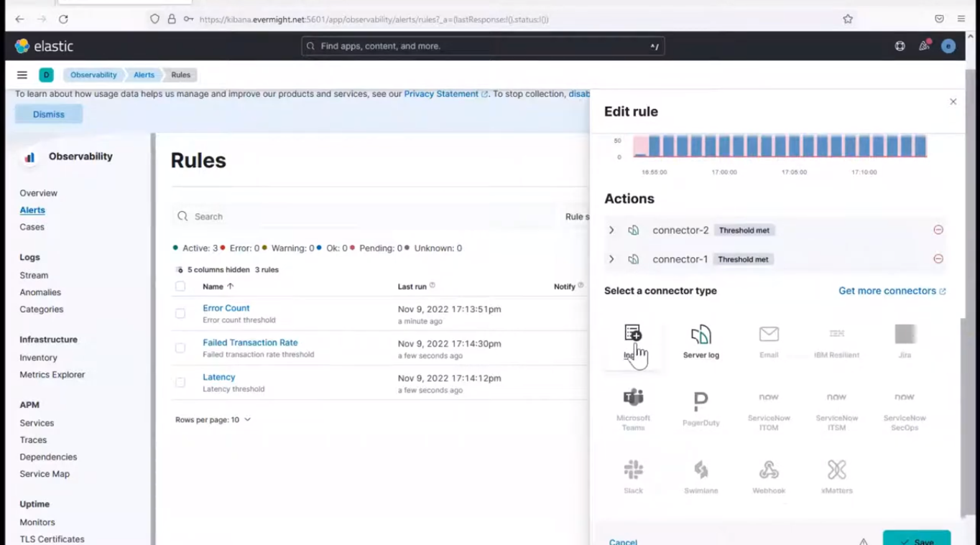Viewport: 980px width, 545px height.
Task: Save the rule changes
Action: pos(917,539)
